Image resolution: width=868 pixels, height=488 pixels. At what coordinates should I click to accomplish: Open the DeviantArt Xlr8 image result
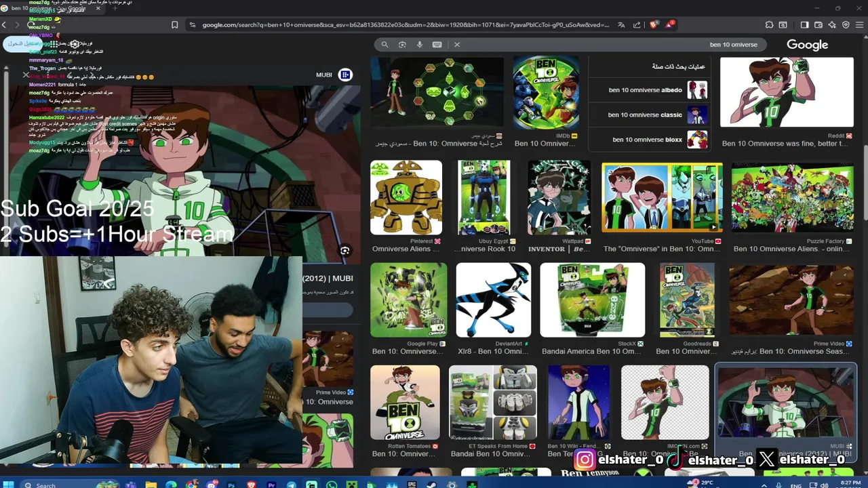click(493, 300)
